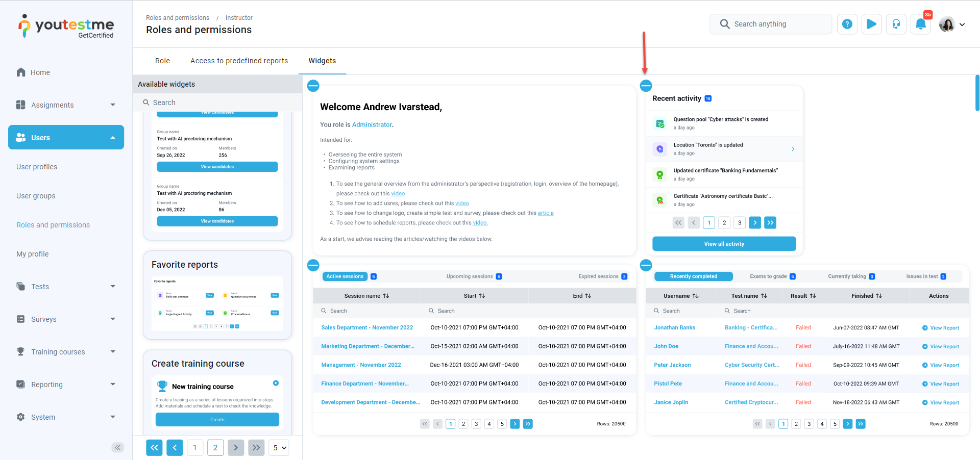The height and width of the screenshot is (460, 980).
Task: Expand the System menu arrow
Action: point(113,417)
